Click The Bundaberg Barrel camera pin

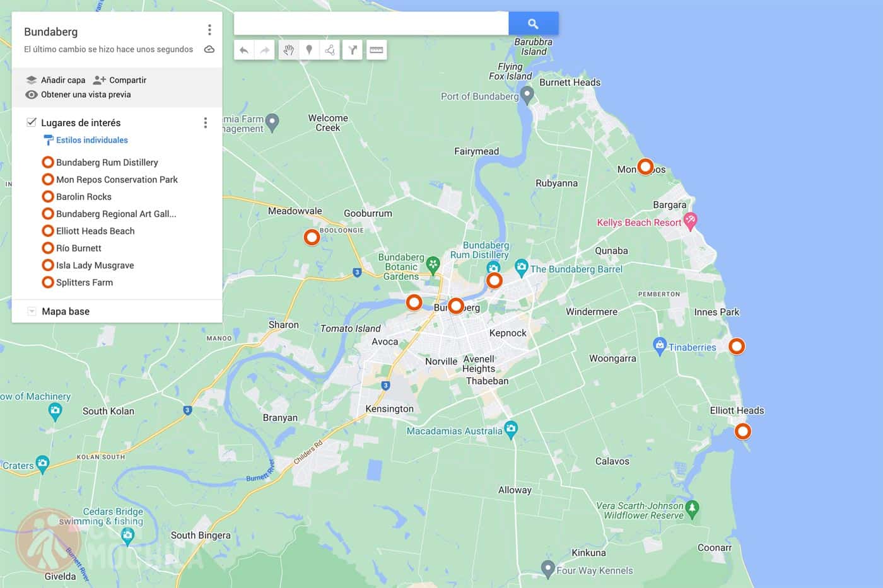point(521,267)
